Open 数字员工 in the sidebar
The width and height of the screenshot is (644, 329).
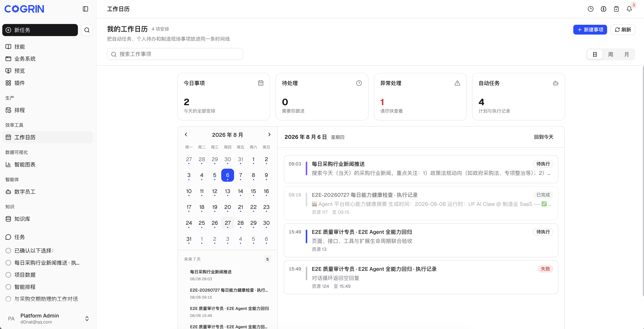click(x=47, y=192)
